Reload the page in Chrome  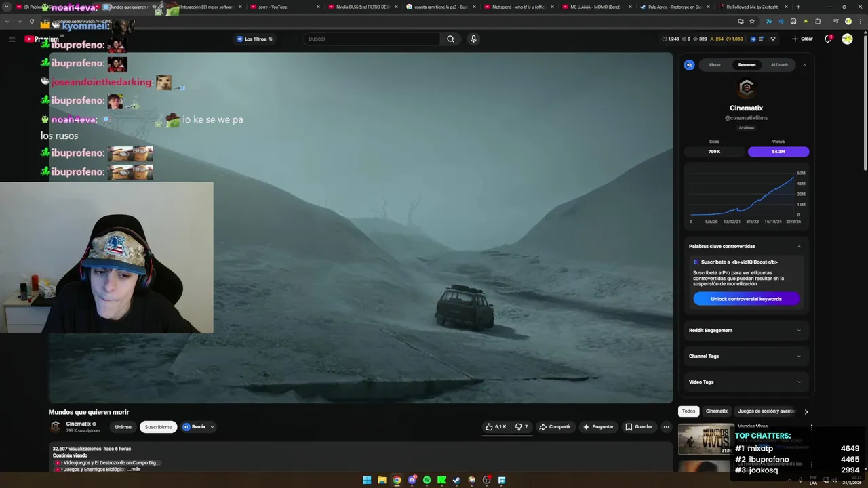31,21
